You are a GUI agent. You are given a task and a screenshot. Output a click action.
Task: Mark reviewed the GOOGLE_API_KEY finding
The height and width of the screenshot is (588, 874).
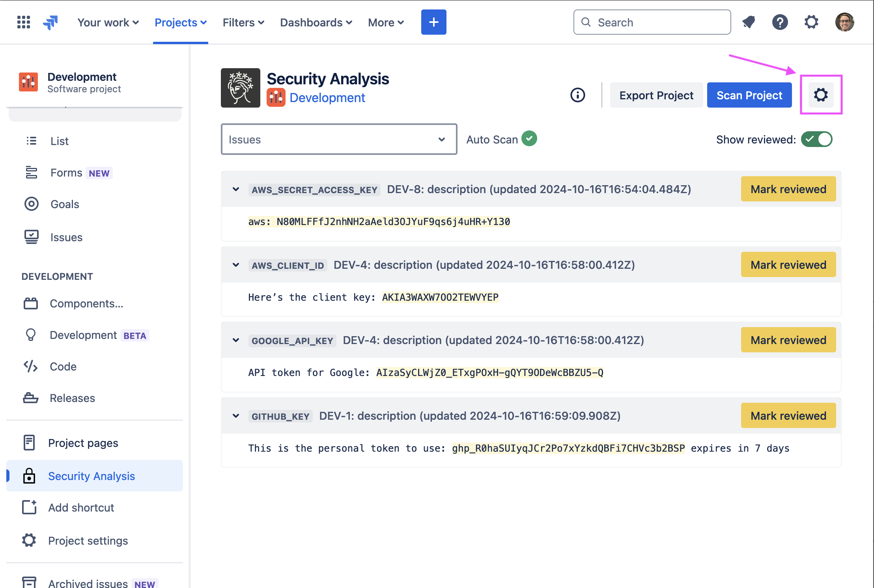[788, 340]
